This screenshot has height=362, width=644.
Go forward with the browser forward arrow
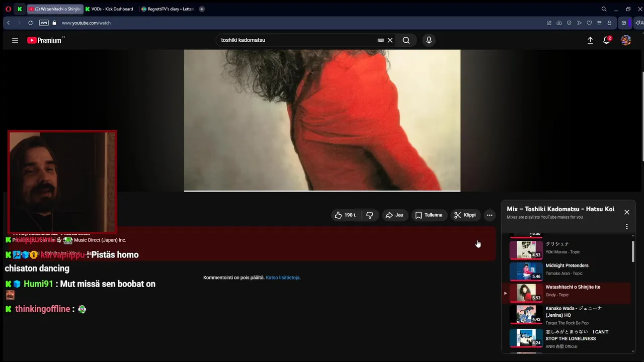click(19, 23)
